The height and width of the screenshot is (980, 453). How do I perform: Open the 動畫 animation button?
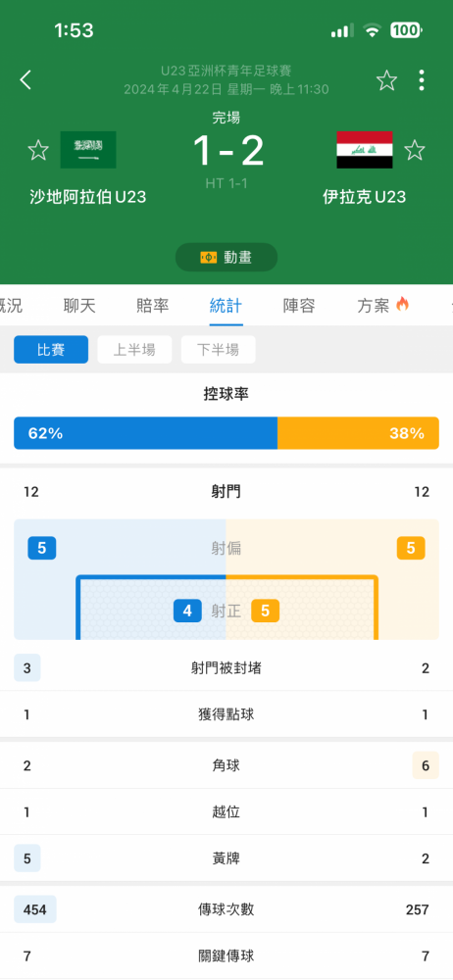coord(226,257)
